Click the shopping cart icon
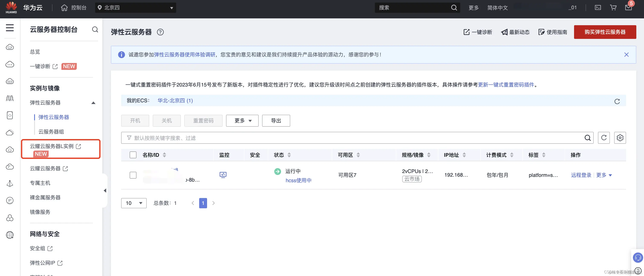The width and height of the screenshot is (644, 276). pyautogui.click(x=613, y=7)
